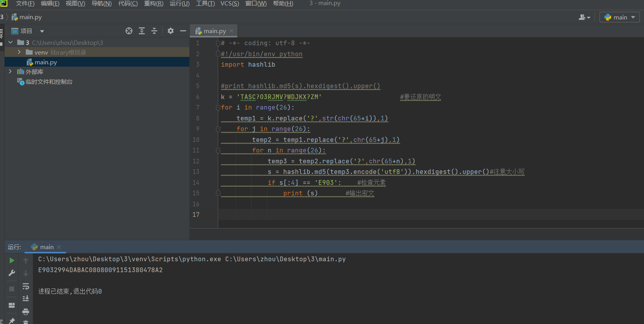Open project view mode dropdown arrow
The width and height of the screenshot is (644, 324).
42,31
